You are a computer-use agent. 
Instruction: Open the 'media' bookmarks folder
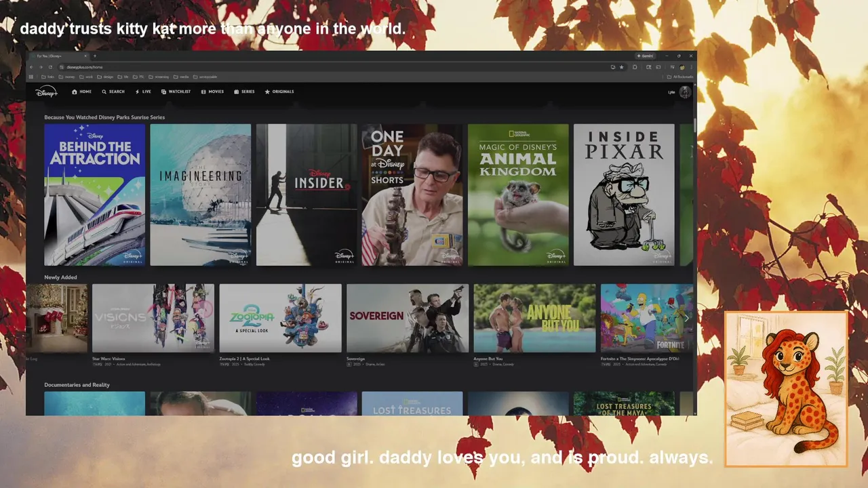click(181, 77)
